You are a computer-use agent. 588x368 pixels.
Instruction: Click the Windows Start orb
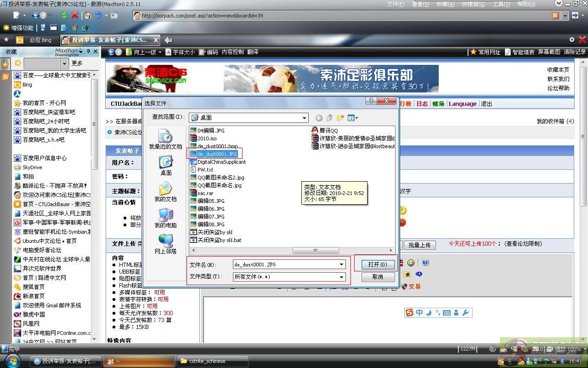coord(12,361)
